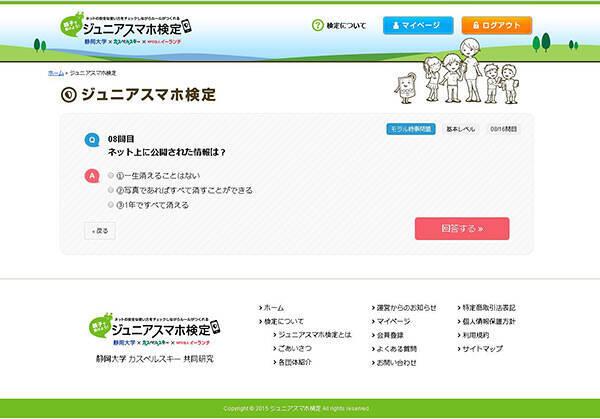This screenshot has width=600, height=419.
Task: Click the モラル時事問題 category tag
Action: coord(412,129)
